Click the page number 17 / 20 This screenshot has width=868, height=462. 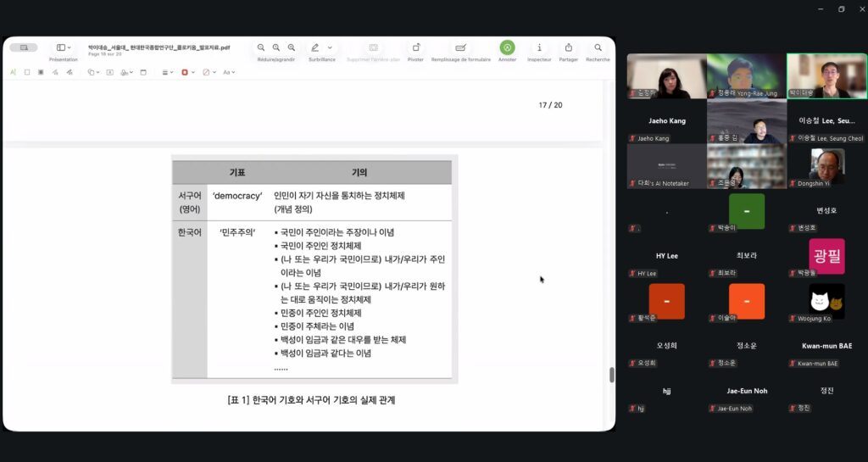pyautogui.click(x=550, y=105)
